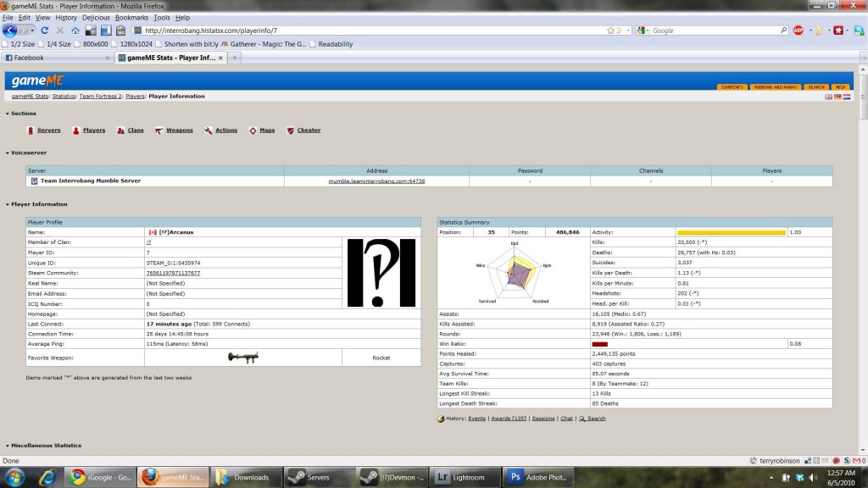Screen dimensions: 868x488
Task: Switch to Adobe Photoshop in the taskbar
Action: point(539,477)
